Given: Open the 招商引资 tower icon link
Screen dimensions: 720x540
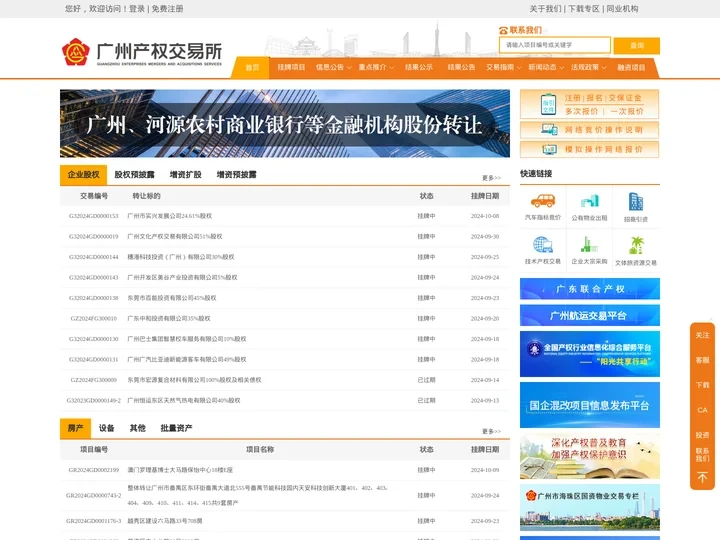Looking at the screenshot, I should click(x=636, y=202).
